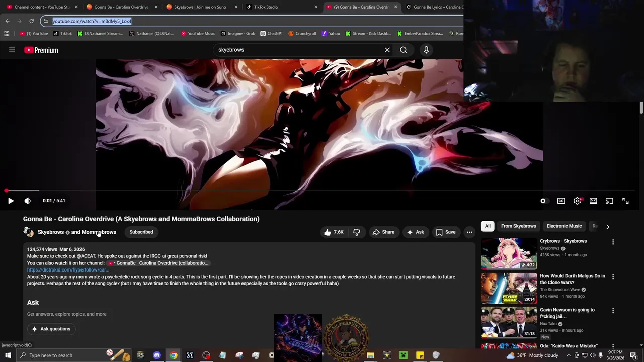644x362 pixels.
Task: Open the TikTok bookmark
Action: click(63, 34)
